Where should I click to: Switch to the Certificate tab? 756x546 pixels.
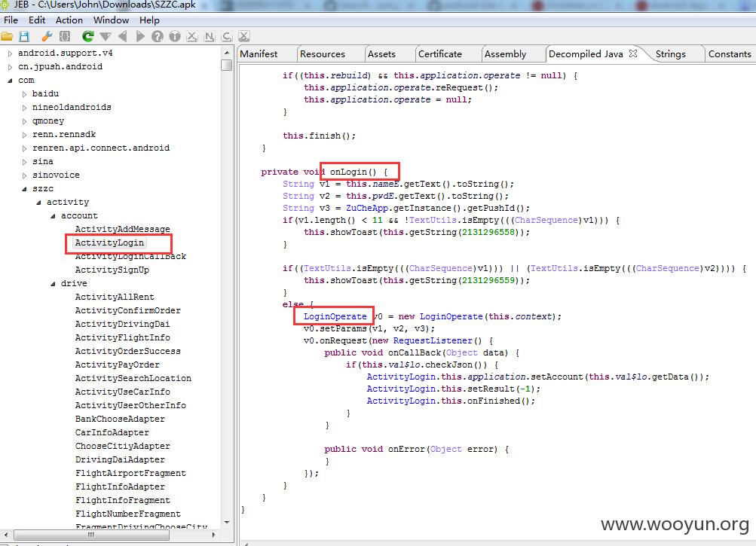point(439,54)
